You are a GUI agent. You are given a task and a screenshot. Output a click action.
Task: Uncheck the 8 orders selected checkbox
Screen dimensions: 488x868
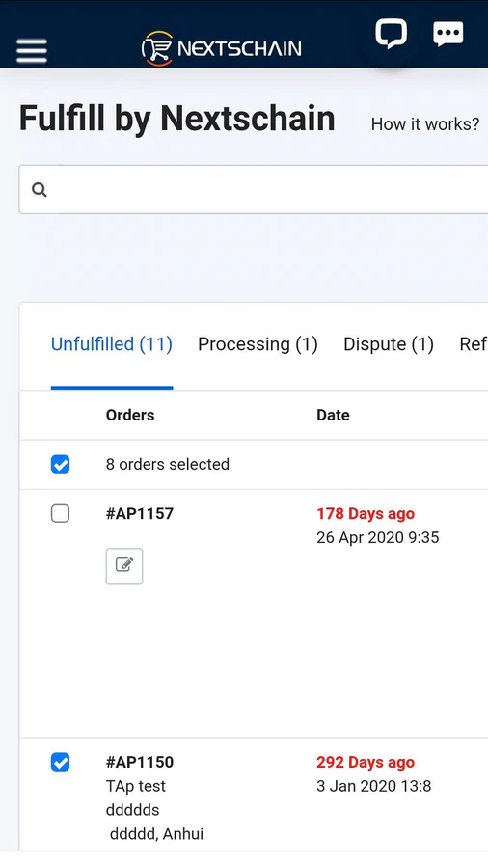coord(61,464)
